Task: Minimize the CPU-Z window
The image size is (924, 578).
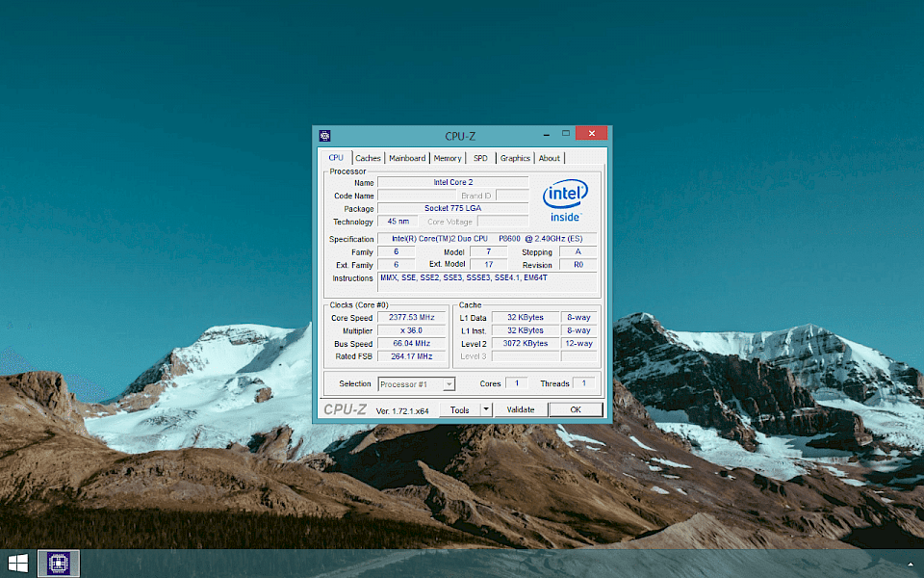Action: pos(547,134)
